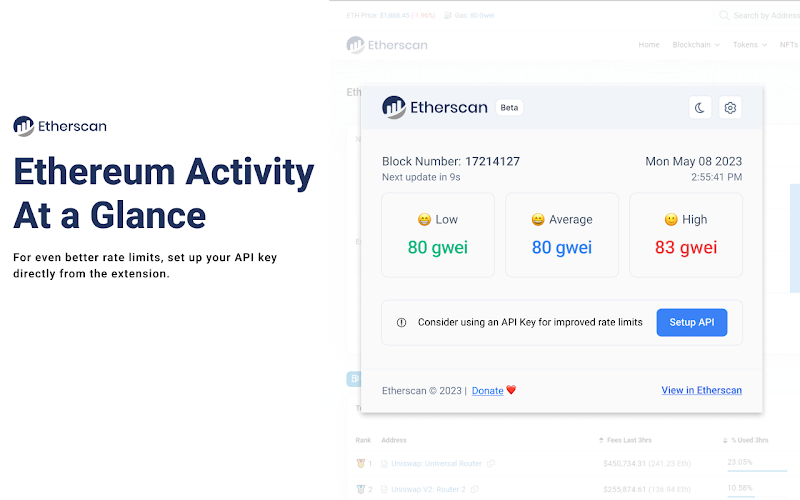Select the High gas price card

(686, 235)
